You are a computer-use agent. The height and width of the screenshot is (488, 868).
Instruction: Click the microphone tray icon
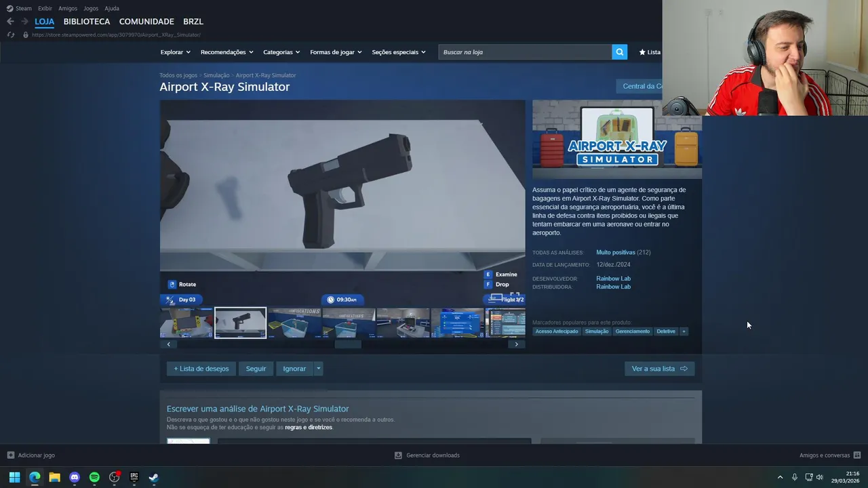[x=794, y=477]
